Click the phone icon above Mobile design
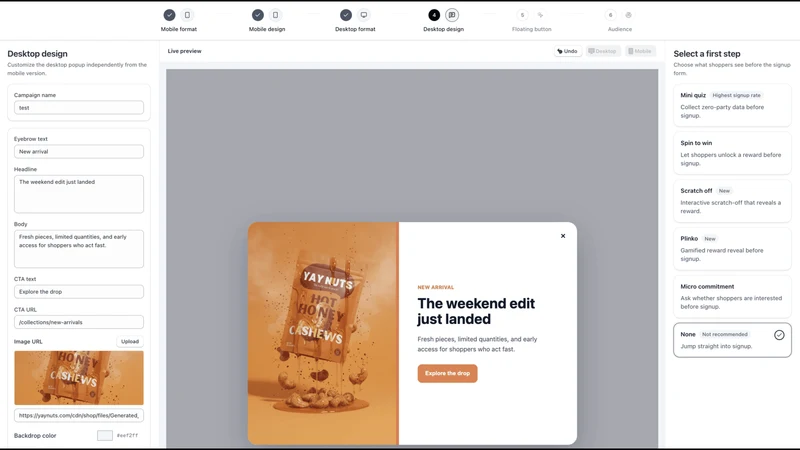 pyautogui.click(x=276, y=15)
